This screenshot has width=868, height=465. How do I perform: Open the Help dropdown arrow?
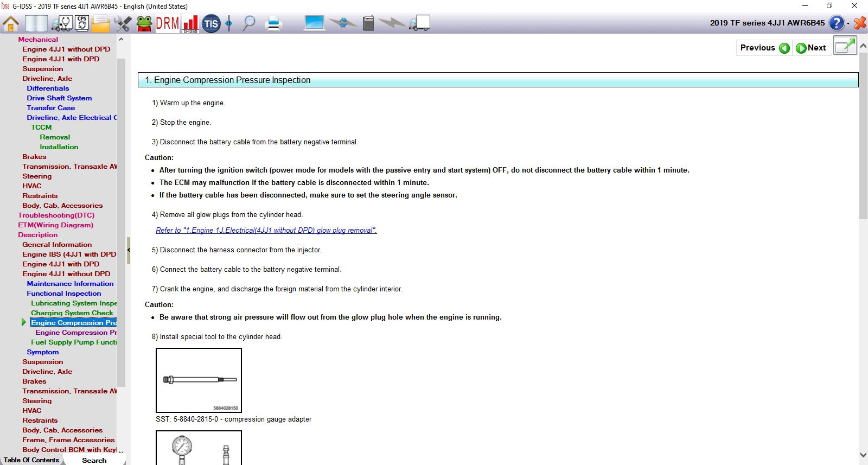pos(848,23)
